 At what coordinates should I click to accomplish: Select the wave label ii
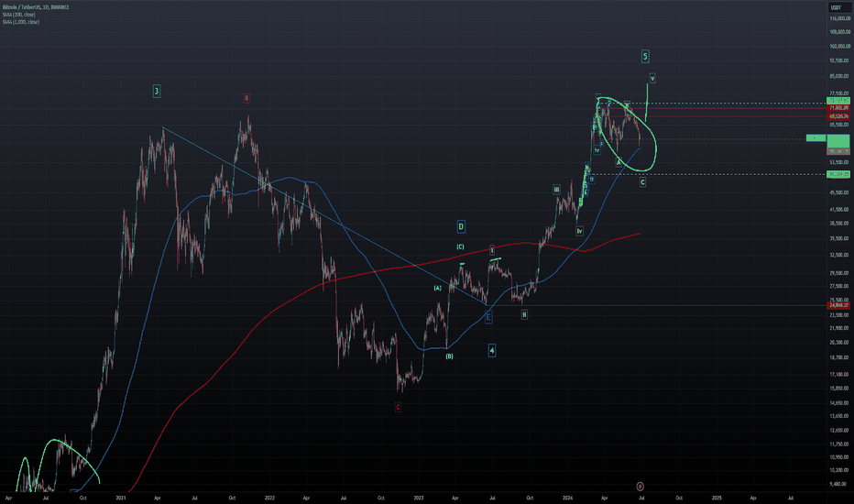point(524,314)
